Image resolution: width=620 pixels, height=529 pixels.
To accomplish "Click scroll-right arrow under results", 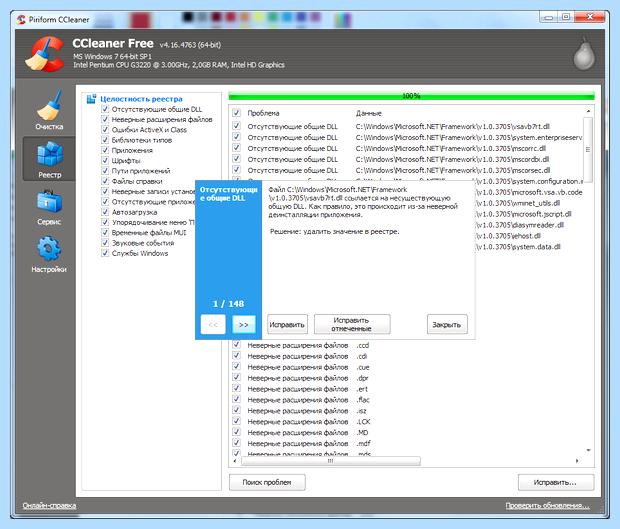I will tap(577, 461).
